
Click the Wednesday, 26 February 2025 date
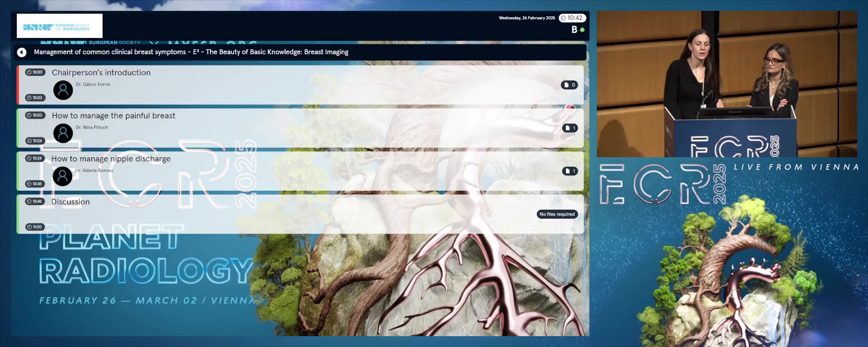pyautogui.click(x=527, y=18)
